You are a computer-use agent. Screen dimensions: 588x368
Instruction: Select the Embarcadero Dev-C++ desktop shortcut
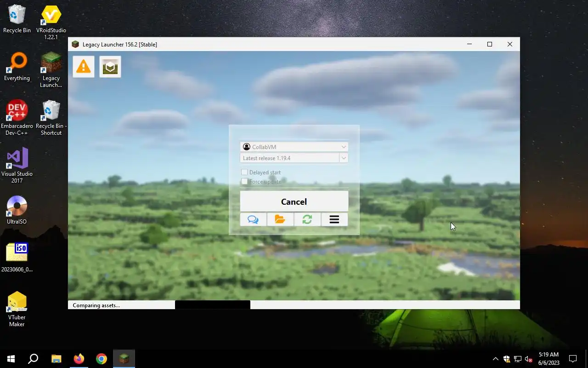coord(17,118)
